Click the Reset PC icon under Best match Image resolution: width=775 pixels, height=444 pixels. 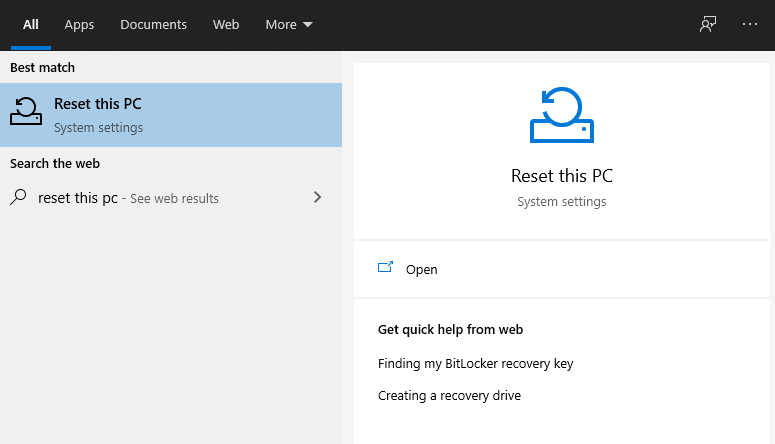tap(27, 113)
